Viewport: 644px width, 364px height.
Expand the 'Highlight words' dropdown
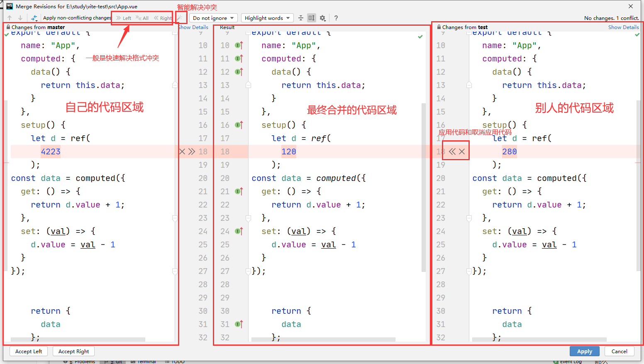(x=267, y=18)
